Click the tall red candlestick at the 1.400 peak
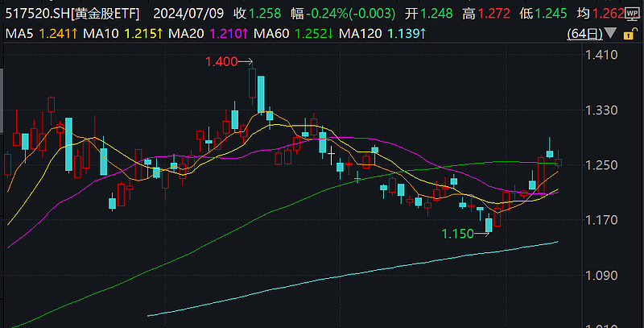This screenshot has height=328, width=644. click(x=252, y=84)
